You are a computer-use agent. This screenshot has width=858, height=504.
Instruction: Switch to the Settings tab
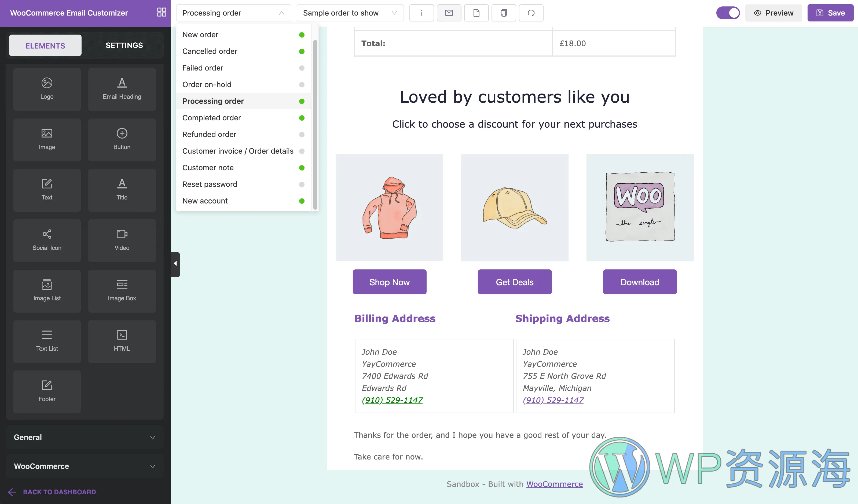124,45
